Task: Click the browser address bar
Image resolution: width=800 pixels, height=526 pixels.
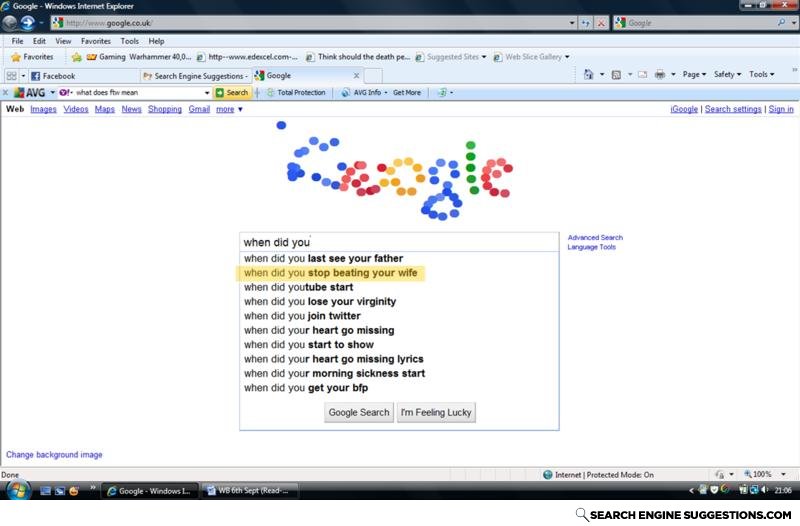Action: pyautogui.click(x=309, y=23)
